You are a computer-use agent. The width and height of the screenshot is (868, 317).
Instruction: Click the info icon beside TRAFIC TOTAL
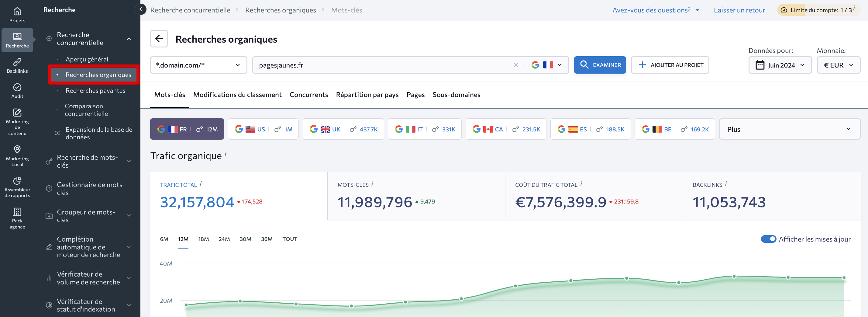coord(201,183)
